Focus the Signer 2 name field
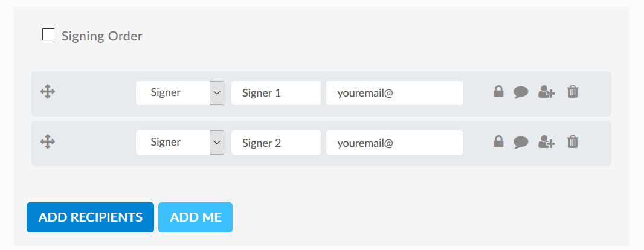The height and width of the screenshot is (250, 644). 276,143
